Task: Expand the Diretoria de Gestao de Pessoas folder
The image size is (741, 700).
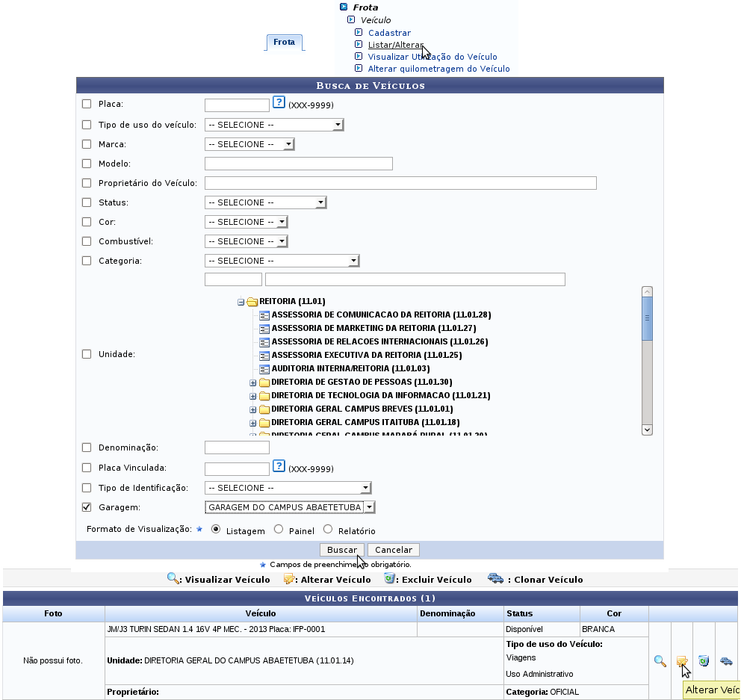Action: point(252,382)
